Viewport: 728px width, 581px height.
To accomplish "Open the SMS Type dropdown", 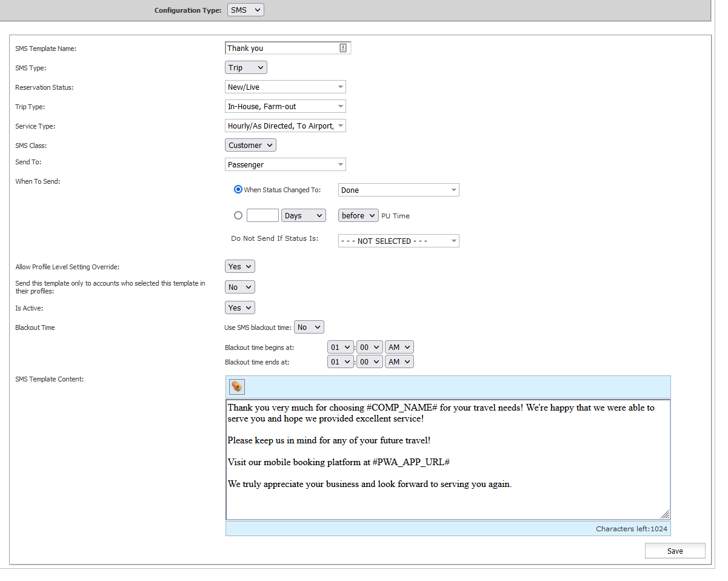I will (245, 67).
